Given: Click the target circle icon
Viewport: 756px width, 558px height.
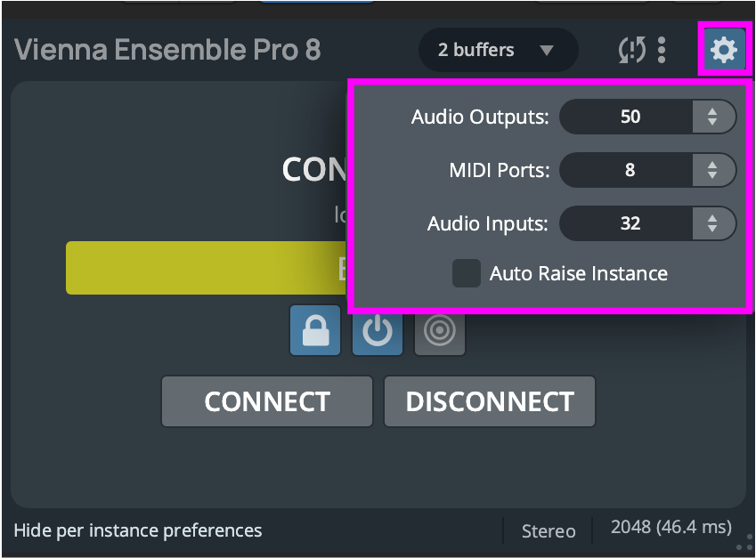Looking at the screenshot, I should (440, 330).
